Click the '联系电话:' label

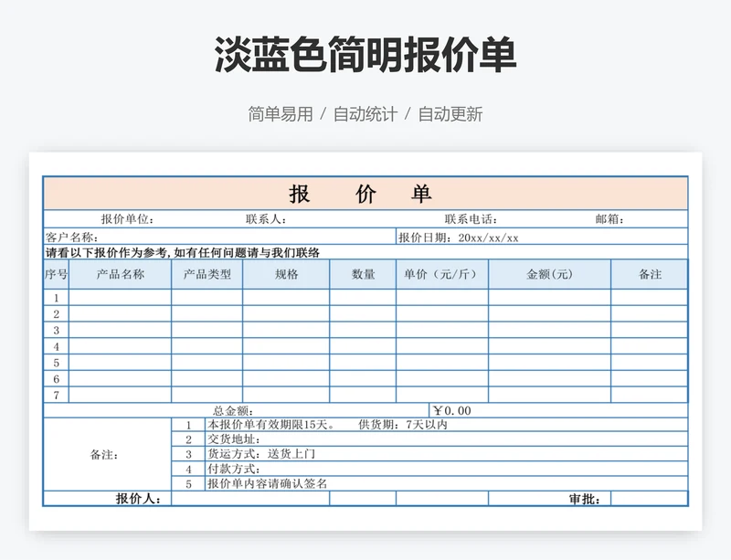point(471,219)
